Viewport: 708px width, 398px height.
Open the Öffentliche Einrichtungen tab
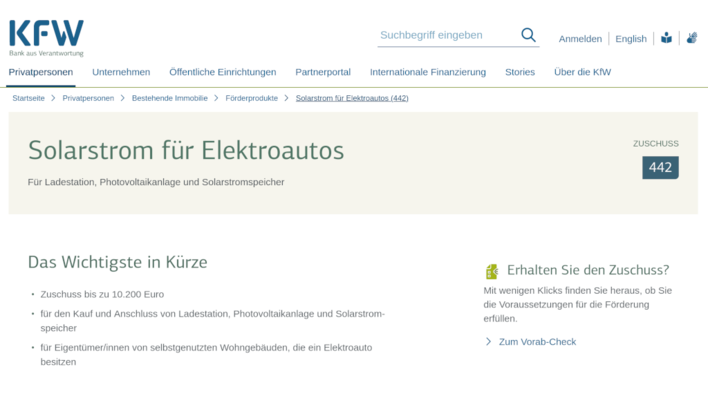click(223, 72)
